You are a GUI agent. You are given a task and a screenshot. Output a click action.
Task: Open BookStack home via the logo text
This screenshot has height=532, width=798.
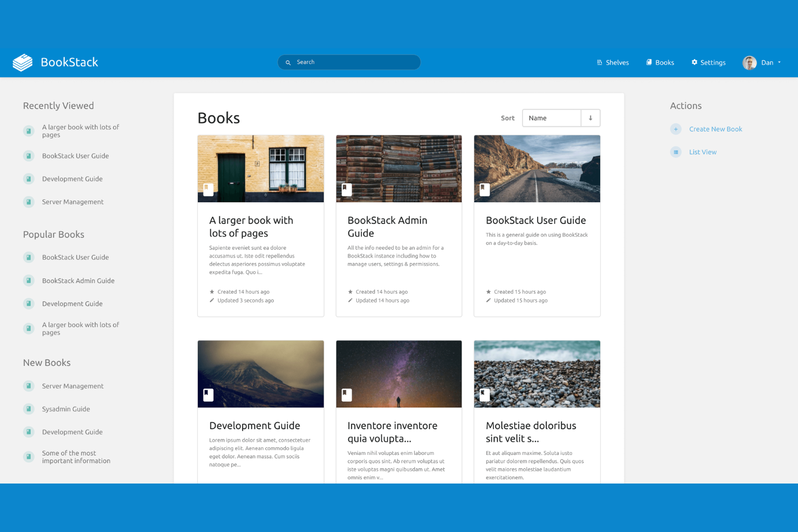click(70, 63)
